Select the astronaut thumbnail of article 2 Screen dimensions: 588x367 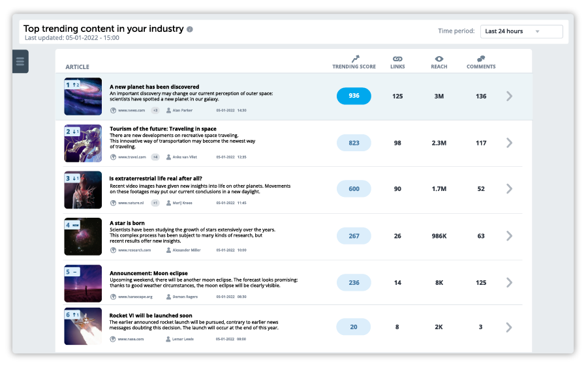[83, 143]
